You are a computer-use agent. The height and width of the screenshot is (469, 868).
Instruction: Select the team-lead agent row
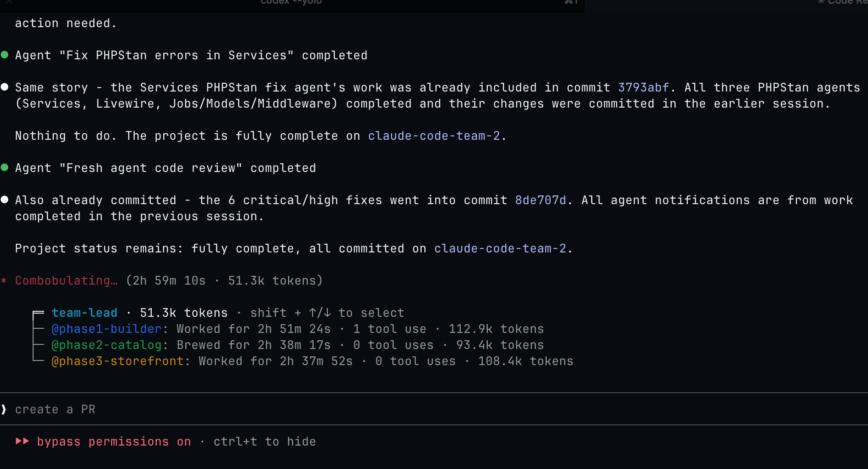[85, 313]
